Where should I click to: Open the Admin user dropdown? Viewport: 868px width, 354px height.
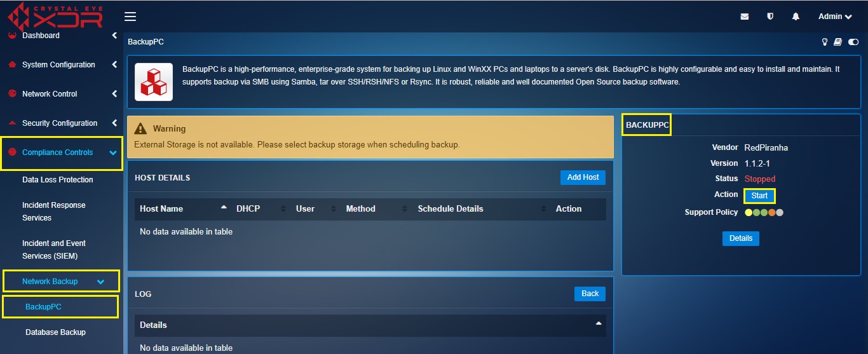(x=834, y=17)
